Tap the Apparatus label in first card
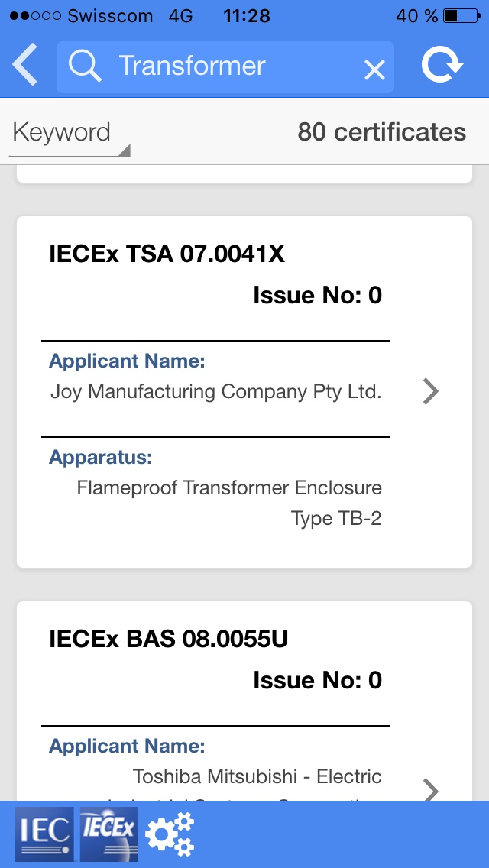Screen dimensions: 489x868 tap(100, 457)
